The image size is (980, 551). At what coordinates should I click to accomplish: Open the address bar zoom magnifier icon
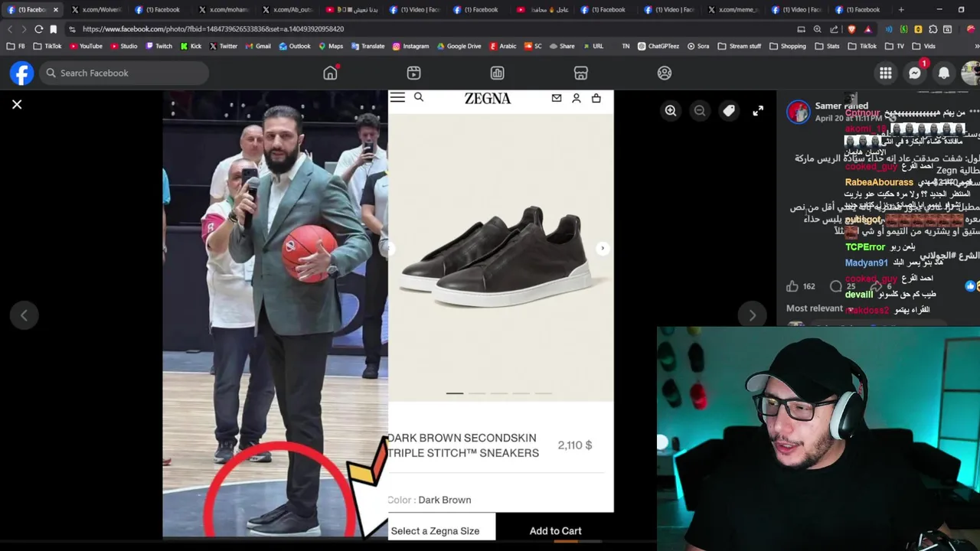click(817, 29)
